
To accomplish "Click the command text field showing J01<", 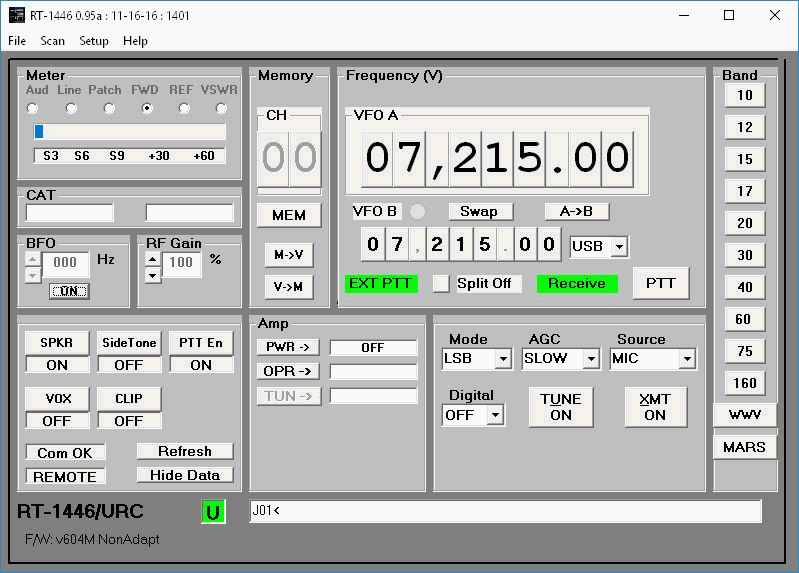I will pos(505,511).
